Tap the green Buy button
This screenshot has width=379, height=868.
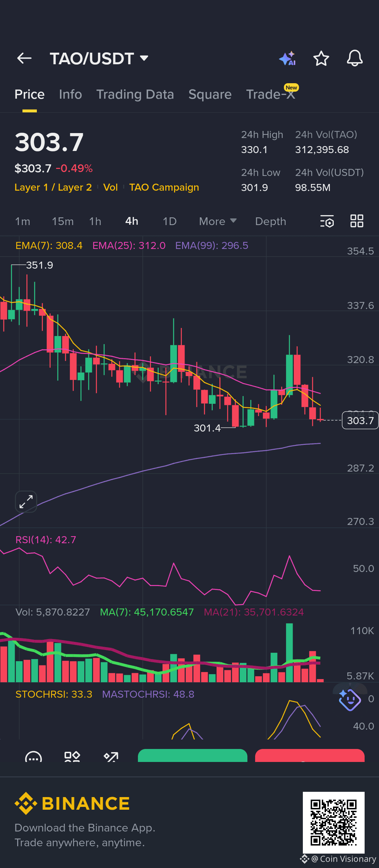[193, 756]
